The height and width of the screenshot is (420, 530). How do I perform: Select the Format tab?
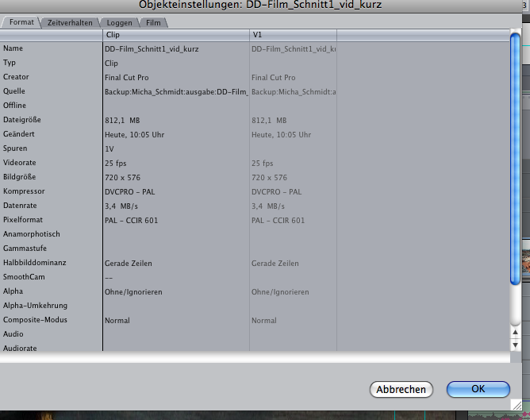click(21, 23)
